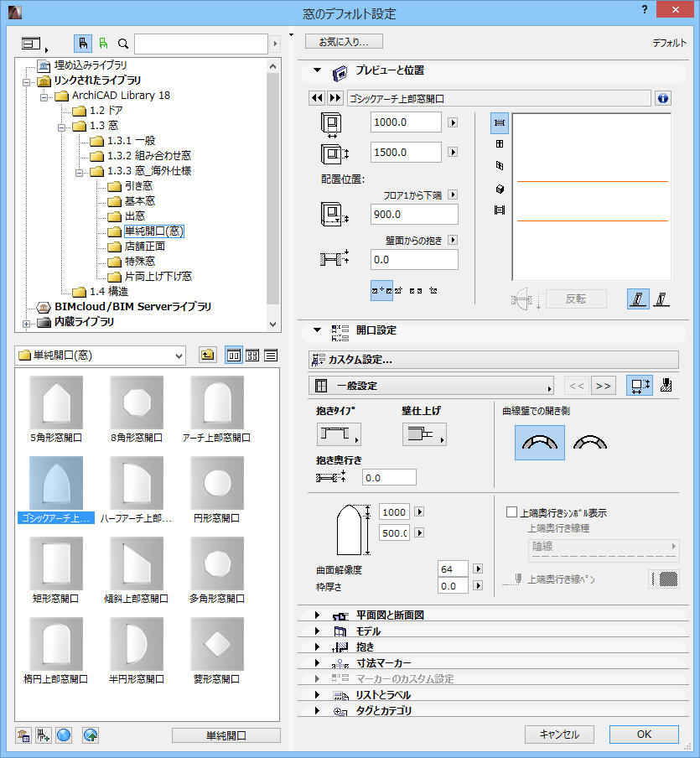This screenshot has width=700, height=758.
Task: Select the floor plan preview mode icon
Action: pyautogui.click(x=500, y=122)
